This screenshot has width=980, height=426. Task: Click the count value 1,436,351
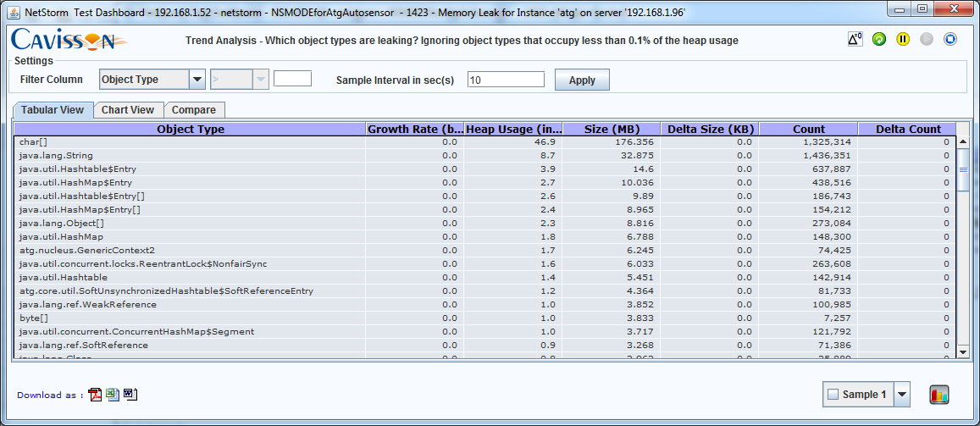(828, 155)
